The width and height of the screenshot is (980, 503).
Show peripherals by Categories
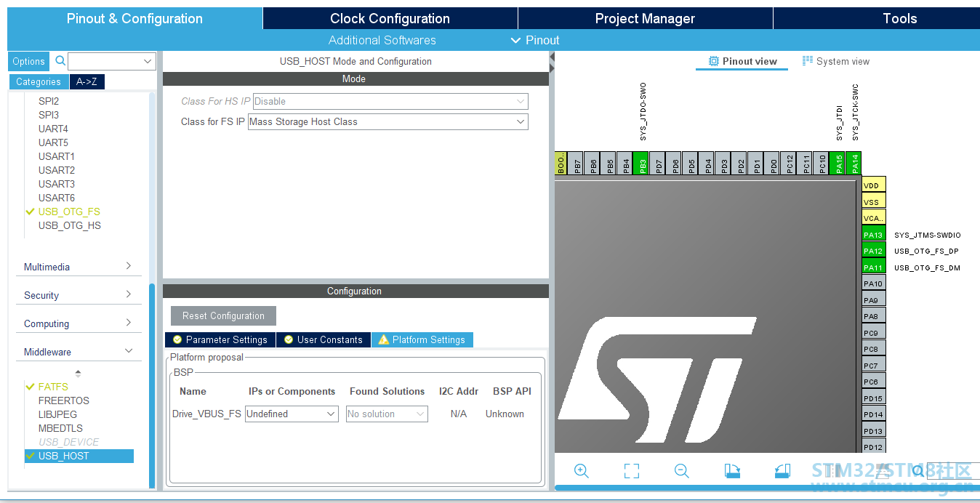[x=39, y=81]
